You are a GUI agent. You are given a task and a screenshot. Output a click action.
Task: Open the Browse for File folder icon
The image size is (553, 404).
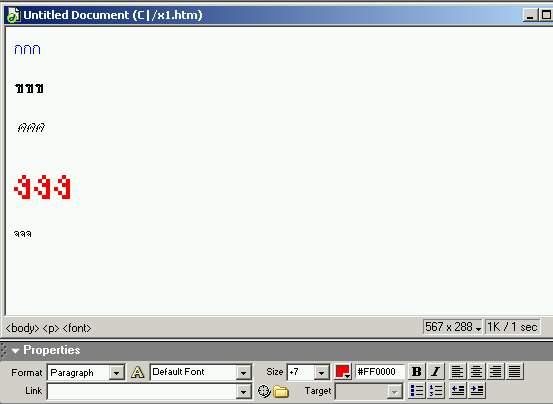coord(281,391)
